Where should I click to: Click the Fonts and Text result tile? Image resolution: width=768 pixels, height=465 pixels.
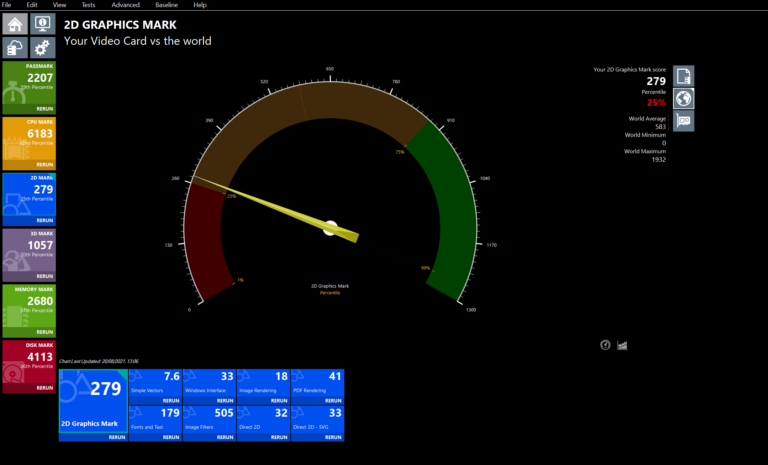(156, 418)
